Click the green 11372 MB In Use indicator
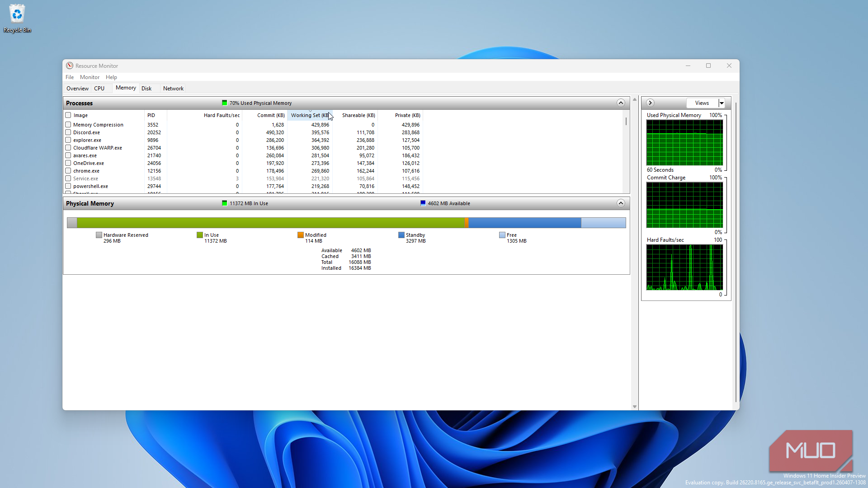This screenshot has height=488, width=868. point(224,203)
